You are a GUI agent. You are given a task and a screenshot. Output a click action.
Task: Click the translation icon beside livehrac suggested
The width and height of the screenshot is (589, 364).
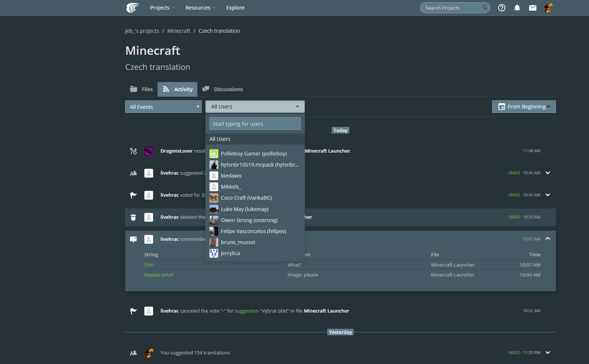pyautogui.click(x=133, y=173)
